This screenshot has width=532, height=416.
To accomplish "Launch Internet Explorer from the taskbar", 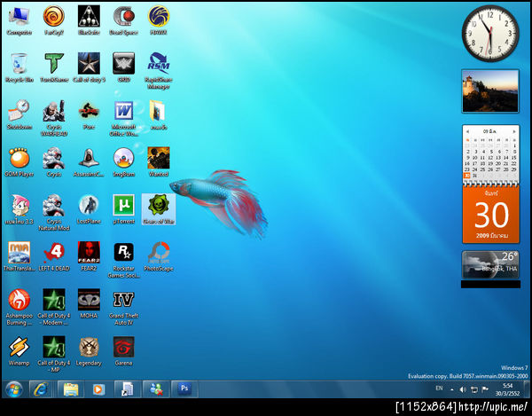I will tap(41, 389).
